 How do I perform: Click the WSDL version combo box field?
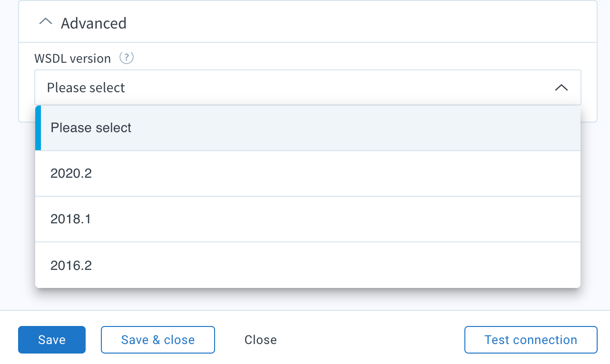pyautogui.click(x=307, y=87)
